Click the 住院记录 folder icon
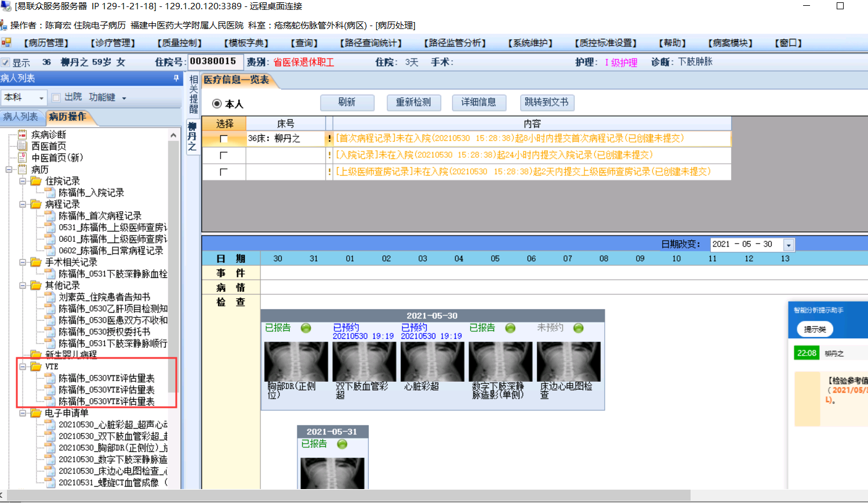Viewport: 868px width, 503px height. pyautogui.click(x=36, y=181)
